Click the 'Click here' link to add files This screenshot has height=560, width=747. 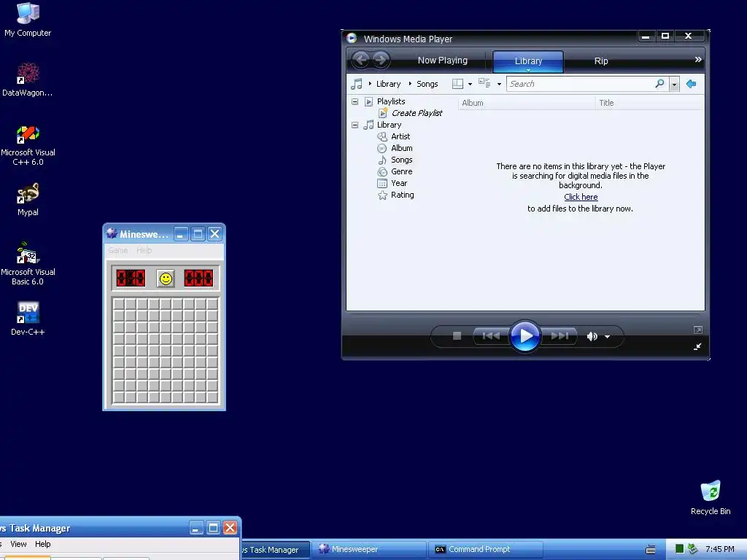(x=581, y=197)
